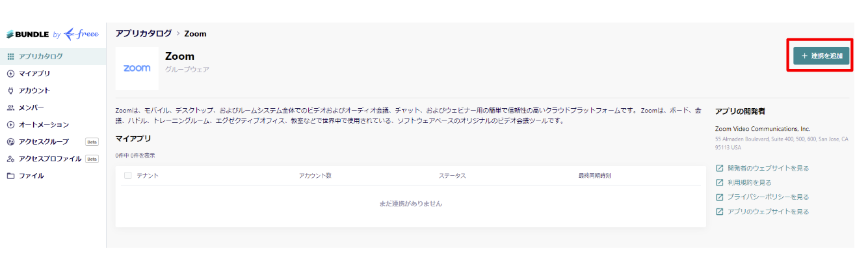Click the BUNDLE by freee logo
This screenshot has width=868, height=278.
[53, 35]
